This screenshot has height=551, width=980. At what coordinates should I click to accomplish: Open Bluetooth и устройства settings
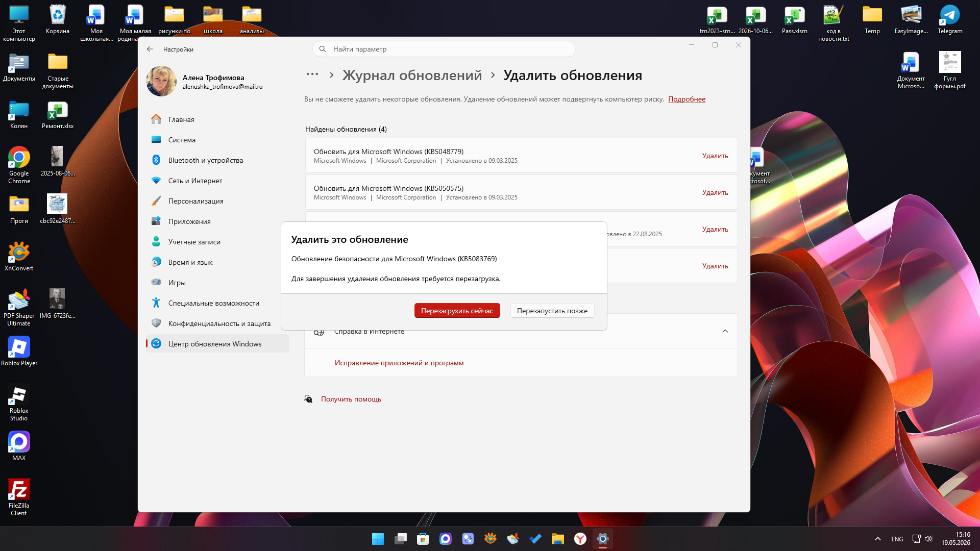(217, 160)
